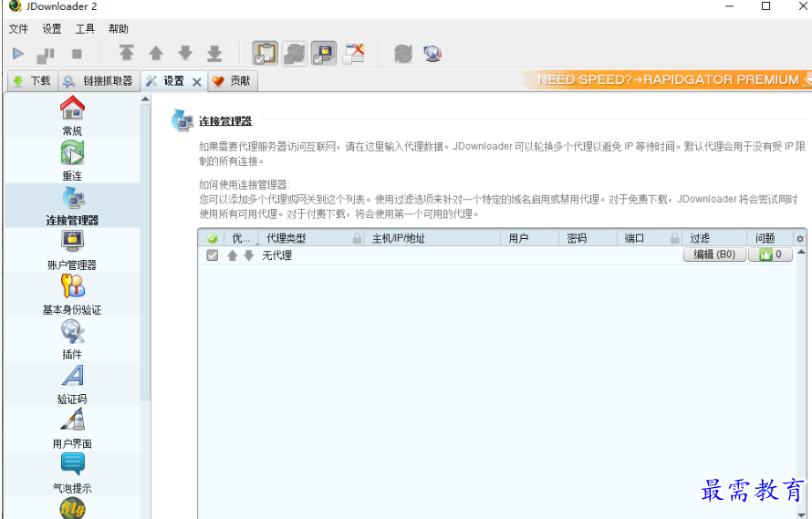The height and width of the screenshot is (519, 812).
Task: Open 账户管理器 in sidebar
Action: (72, 250)
